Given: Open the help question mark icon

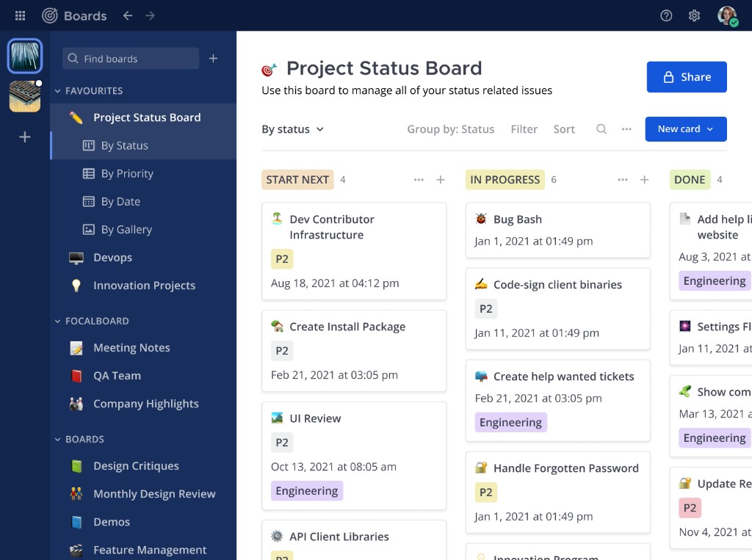Looking at the screenshot, I should tap(665, 16).
